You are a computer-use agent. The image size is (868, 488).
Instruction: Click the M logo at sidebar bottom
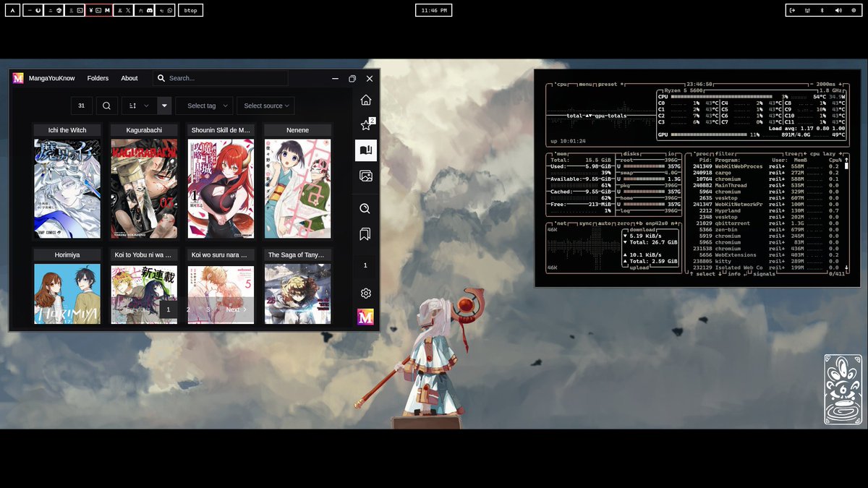[x=366, y=317]
